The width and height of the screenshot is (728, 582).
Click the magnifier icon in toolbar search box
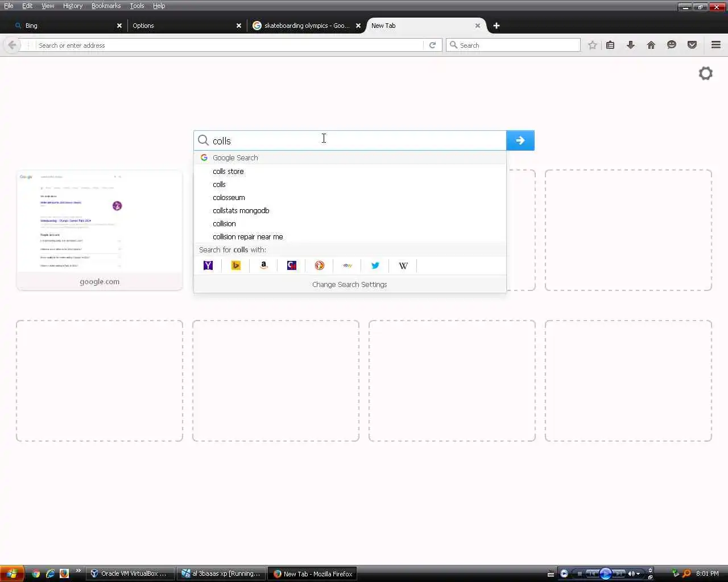point(454,45)
